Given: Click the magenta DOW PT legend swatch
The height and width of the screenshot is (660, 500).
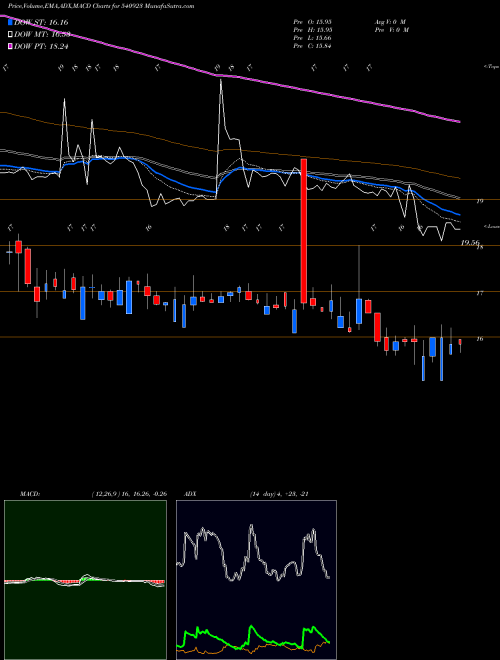Looking at the screenshot, I should 11,47.
